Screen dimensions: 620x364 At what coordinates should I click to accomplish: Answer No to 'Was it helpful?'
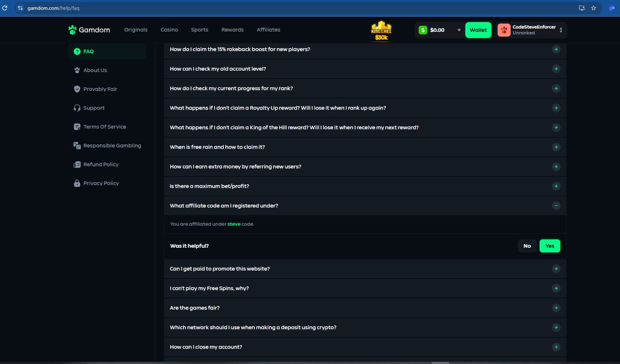527,246
